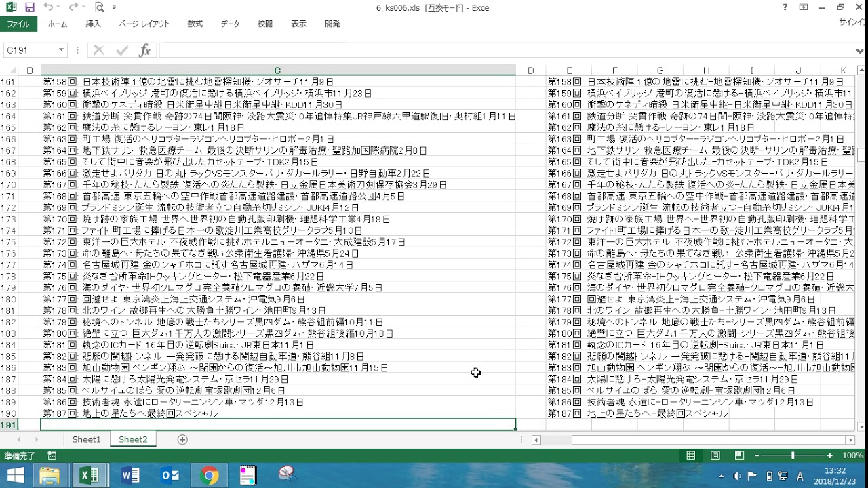Click the Save icon in the quick access toolbar
The image size is (868, 488).
click(29, 7)
